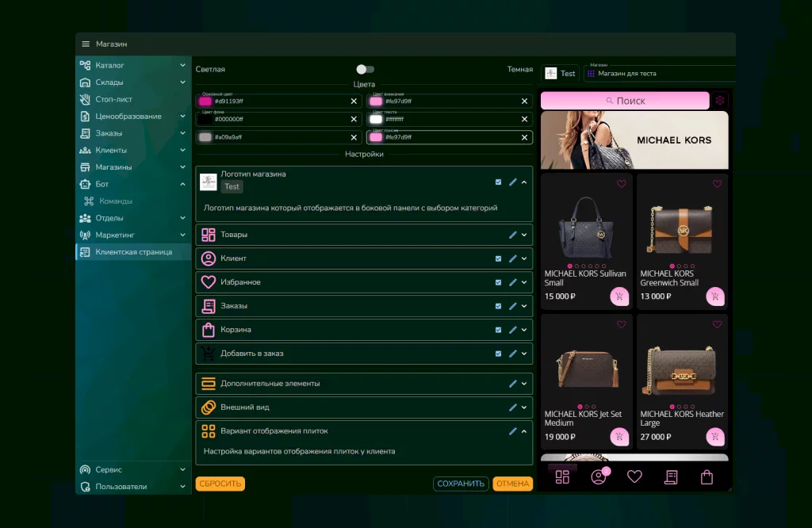The image size is (812, 528).
Task: Collapse the Вариант отображения плиток row
Action: point(524,431)
